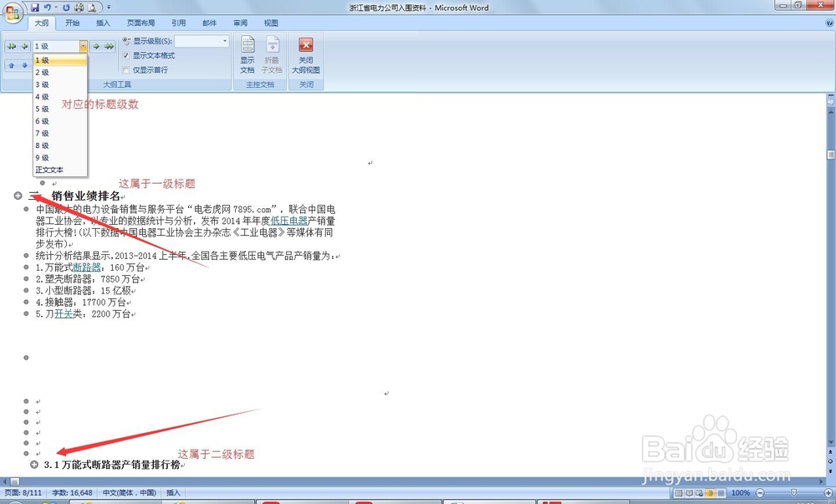Save the document from Quick Access toolbar
This screenshot has width=836, height=504.
[x=34, y=8]
